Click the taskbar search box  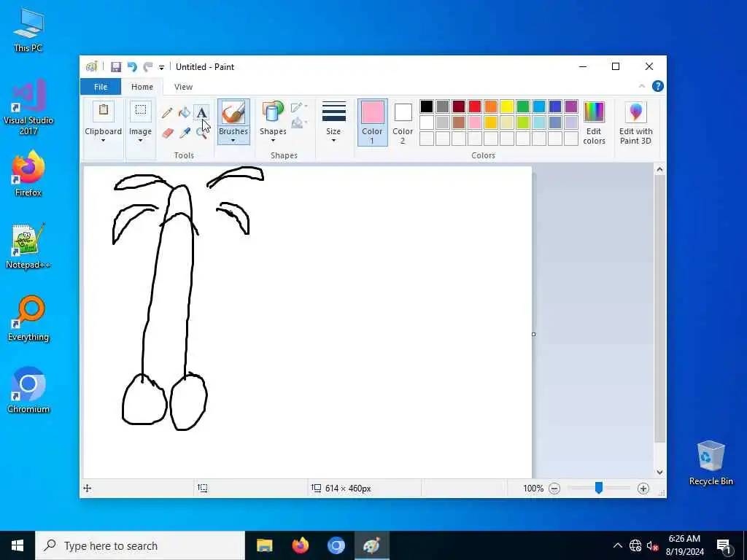pos(140,545)
